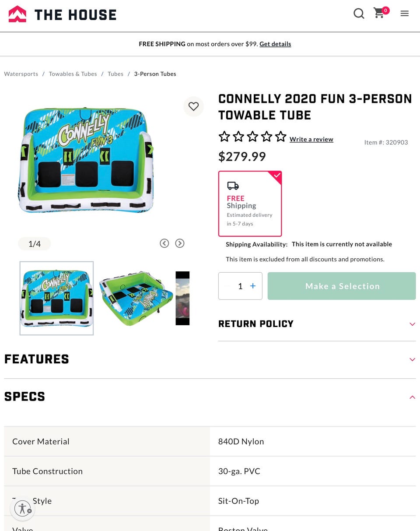Click the five-star rating row
Image resolution: width=420 pixels, height=531 pixels.
(x=252, y=137)
